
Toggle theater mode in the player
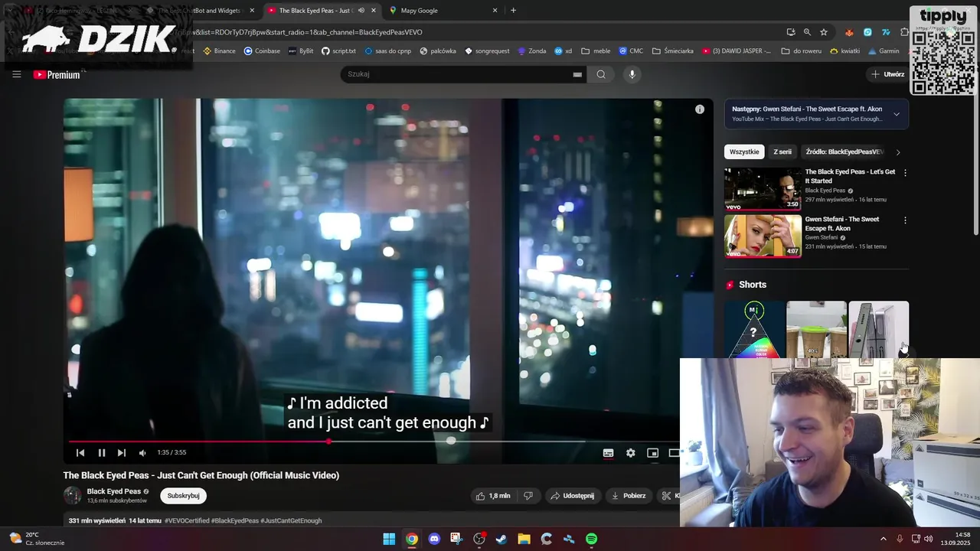click(674, 453)
